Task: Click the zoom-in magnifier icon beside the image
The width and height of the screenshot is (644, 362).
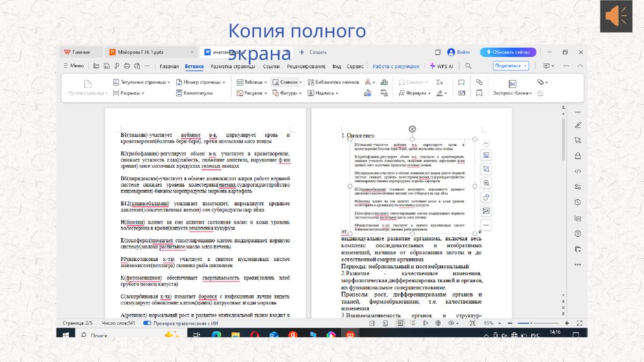Action: coord(486,184)
